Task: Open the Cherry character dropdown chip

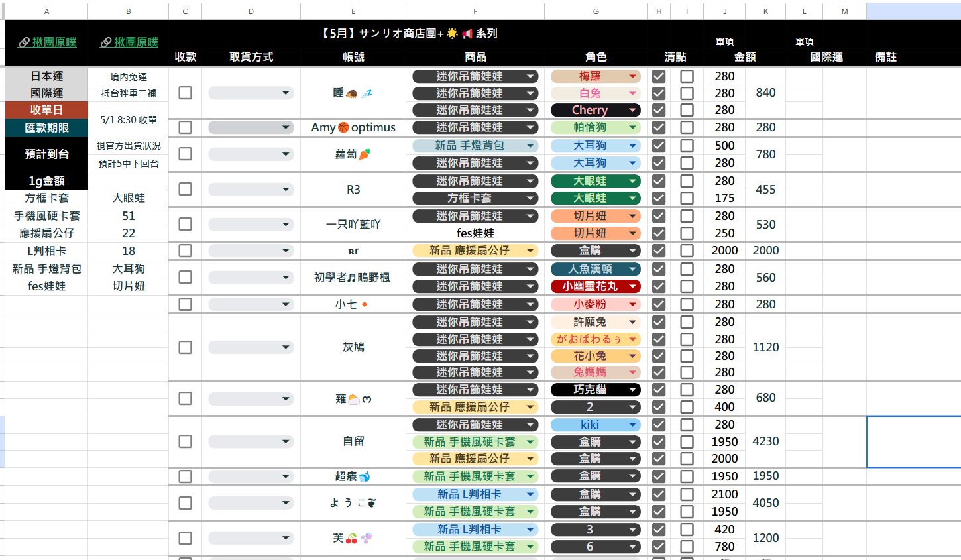Action: 596,110
